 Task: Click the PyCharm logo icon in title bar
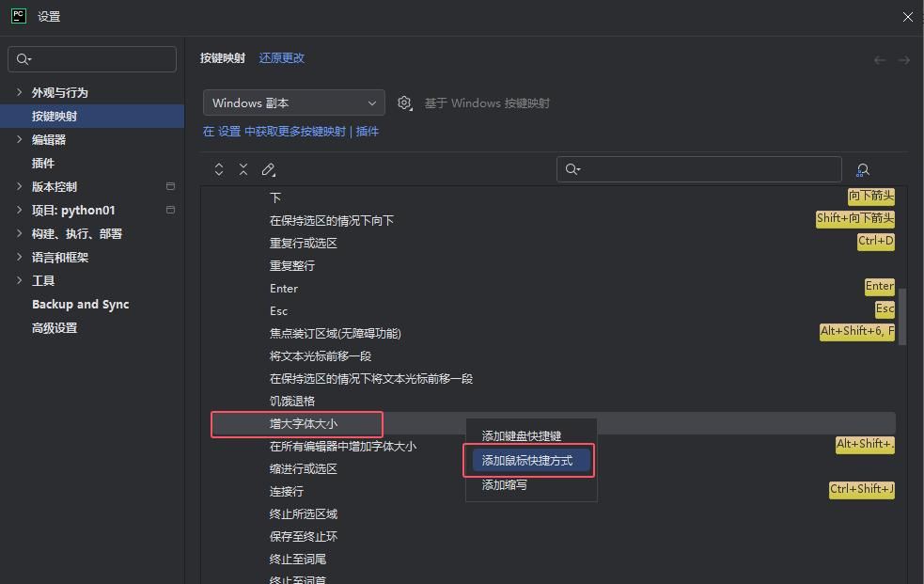pos(18,16)
